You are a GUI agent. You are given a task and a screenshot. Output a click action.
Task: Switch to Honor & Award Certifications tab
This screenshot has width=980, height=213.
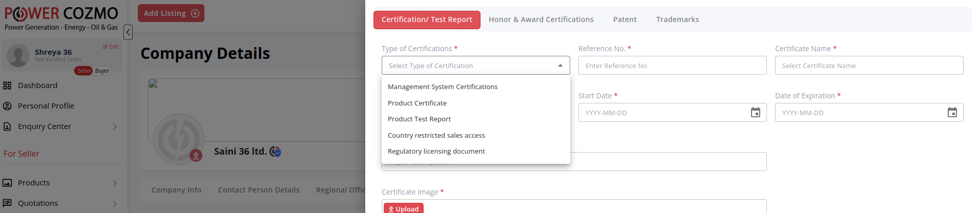[x=541, y=19]
